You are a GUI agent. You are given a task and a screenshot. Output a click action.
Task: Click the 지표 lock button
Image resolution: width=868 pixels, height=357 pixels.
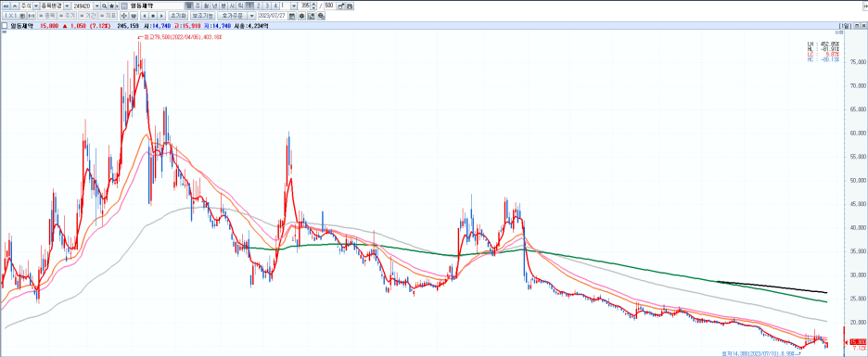[x=108, y=16]
